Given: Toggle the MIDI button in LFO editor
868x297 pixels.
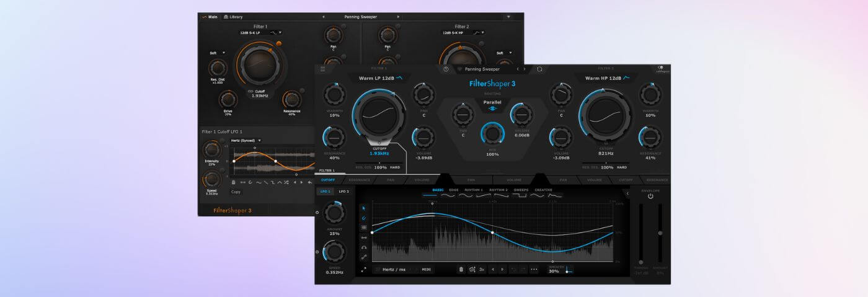Looking at the screenshot, I should click(427, 270).
